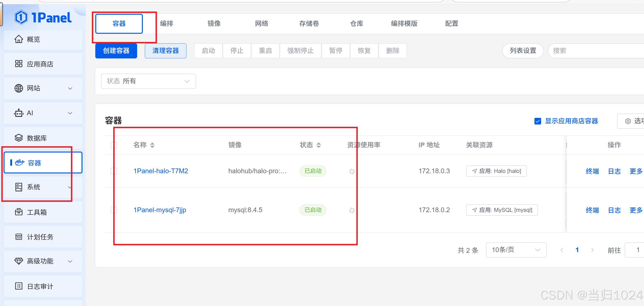Toggle 显示应用商店容器 checkbox

point(538,121)
